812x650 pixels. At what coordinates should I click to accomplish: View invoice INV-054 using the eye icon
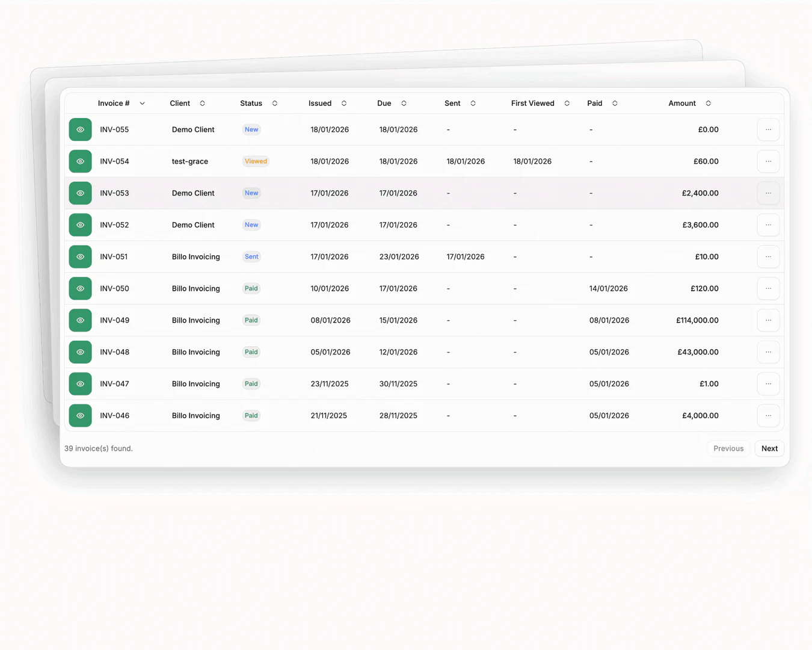tap(80, 161)
